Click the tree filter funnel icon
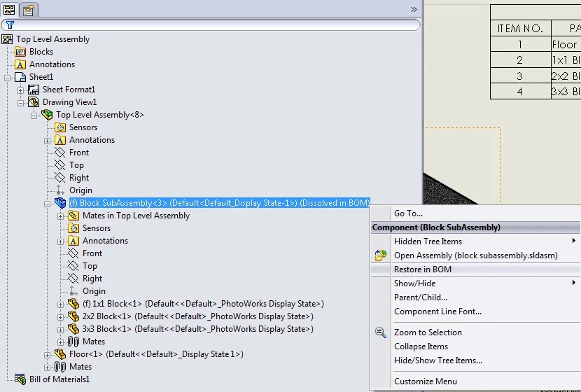This screenshot has width=581, height=392. click(x=10, y=24)
